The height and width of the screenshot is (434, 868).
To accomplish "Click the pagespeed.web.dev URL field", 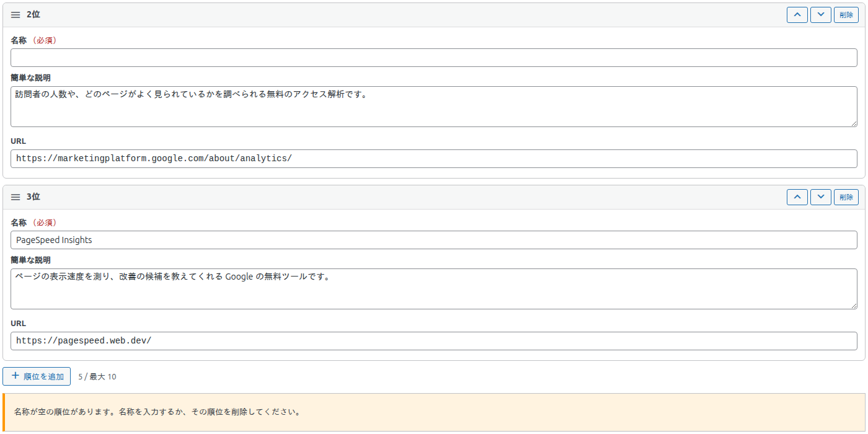I will click(434, 341).
